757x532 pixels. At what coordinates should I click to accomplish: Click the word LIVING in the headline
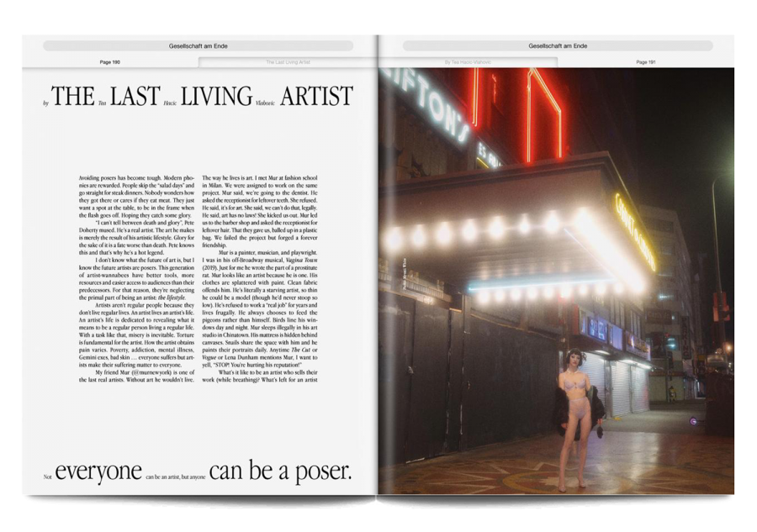point(215,97)
